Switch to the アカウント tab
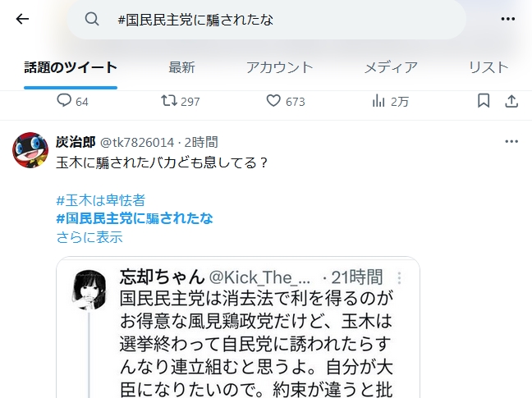Viewport: 532px width, 398px height. tap(279, 67)
